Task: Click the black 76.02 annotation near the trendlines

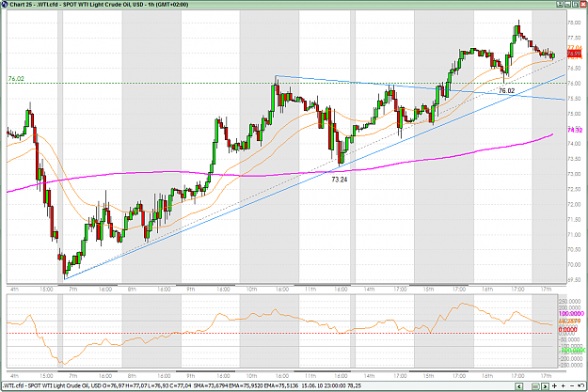Action: pos(507,90)
